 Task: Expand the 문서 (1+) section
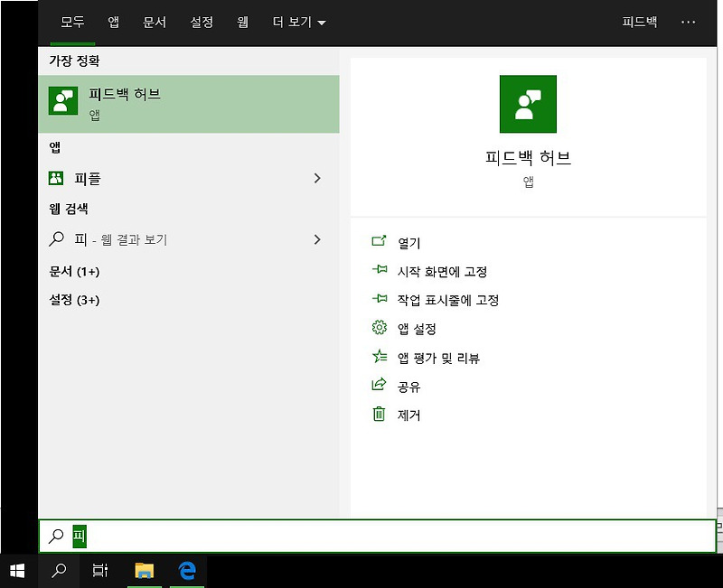coord(74,272)
